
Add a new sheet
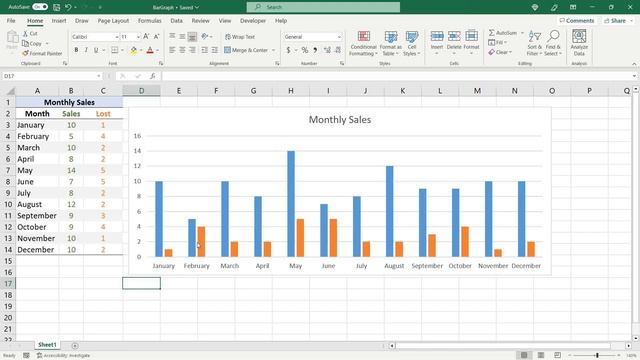pos(75,346)
